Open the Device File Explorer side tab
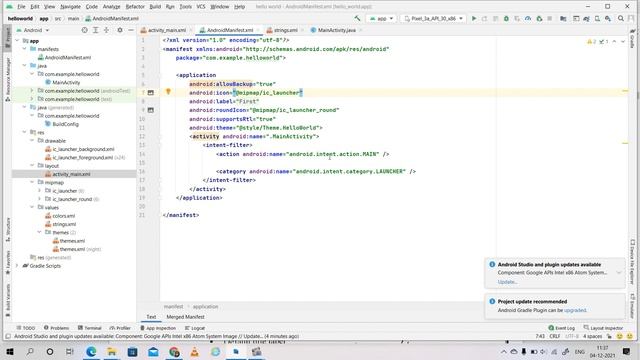 (632, 261)
